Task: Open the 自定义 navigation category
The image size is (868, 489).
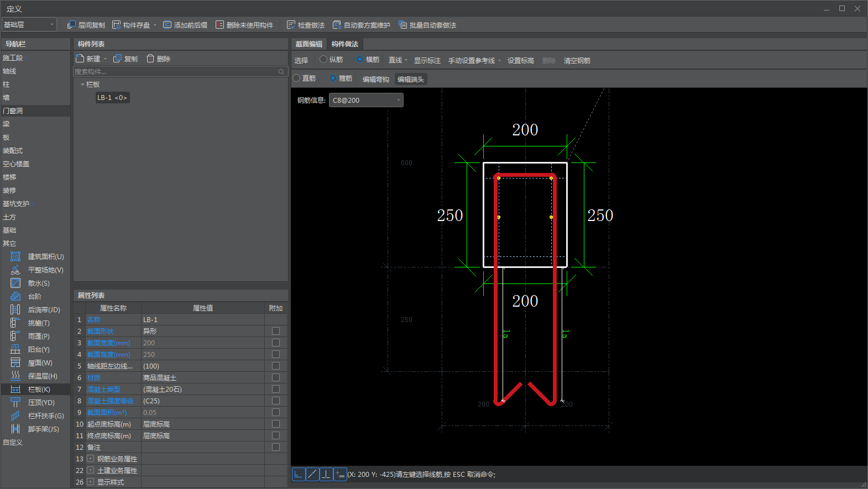Action: pyautogui.click(x=13, y=443)
